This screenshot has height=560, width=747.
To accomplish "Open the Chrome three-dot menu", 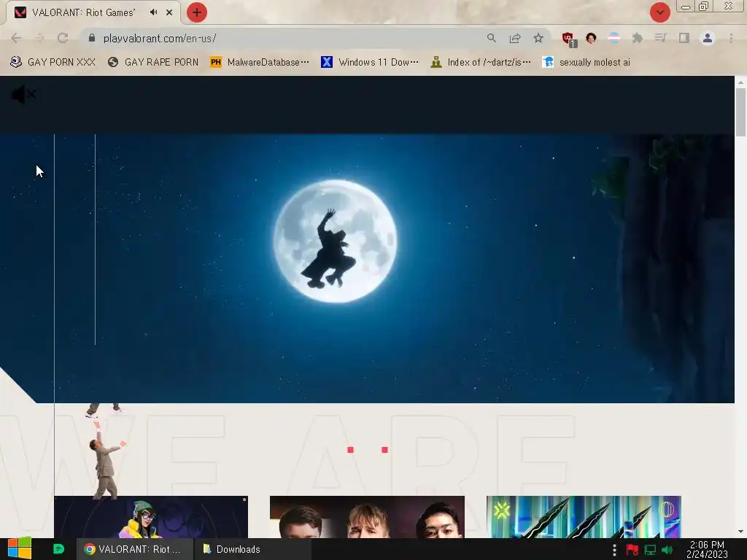I will click(x=731, y=38).
